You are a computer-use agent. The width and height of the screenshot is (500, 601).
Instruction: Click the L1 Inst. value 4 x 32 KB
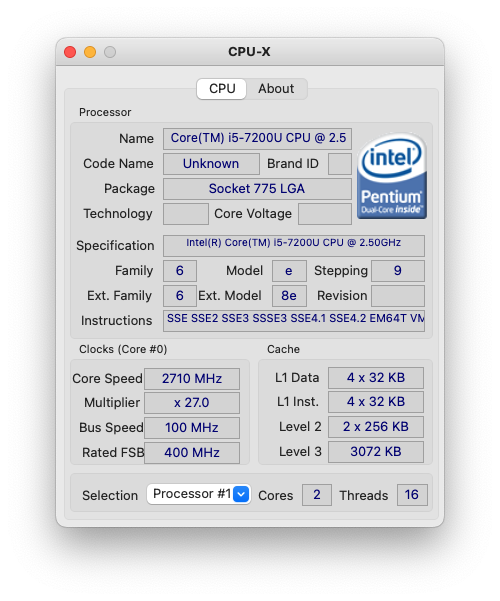pos(376,402)
